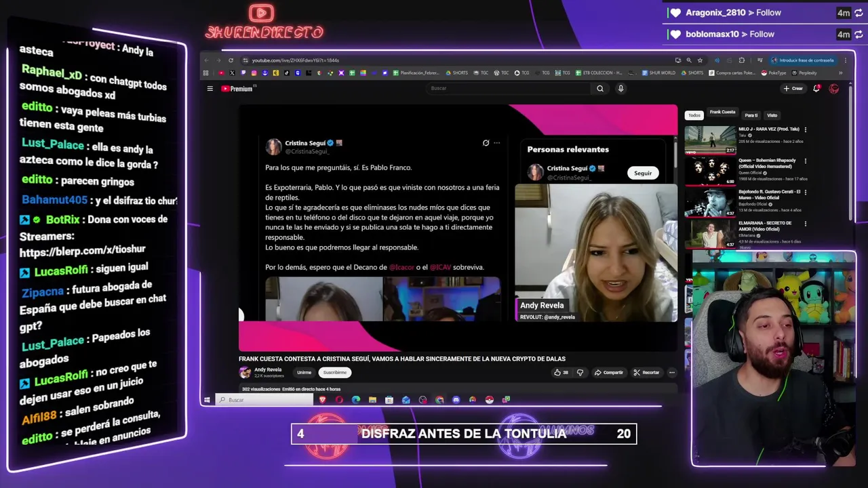Click the Recortar clip button
This screenshot has height=488, width=868.
pyautogui.click(x=646, y=372)
